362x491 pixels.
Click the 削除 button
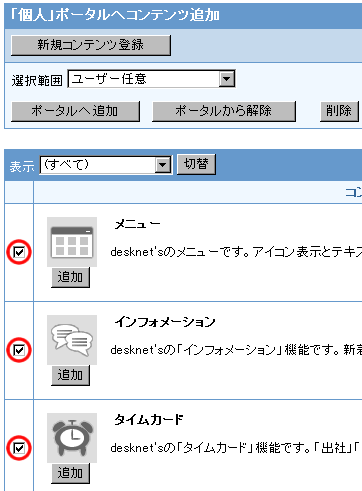339,111
